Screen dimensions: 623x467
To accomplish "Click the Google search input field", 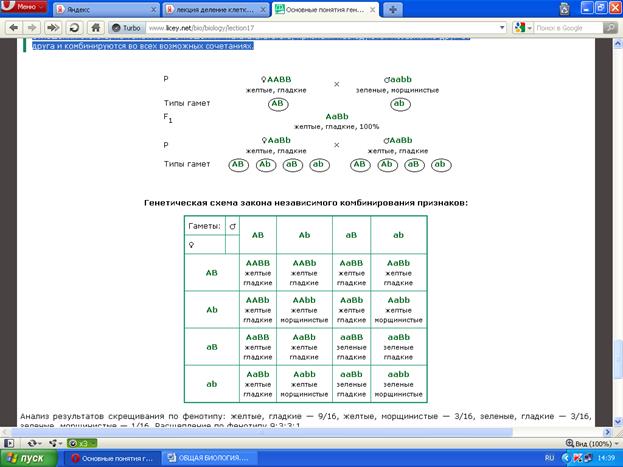I will pos(568,28).
